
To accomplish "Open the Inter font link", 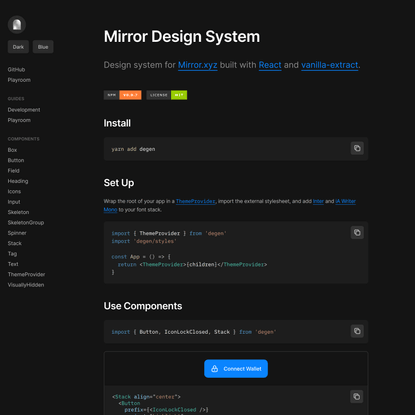I will 318,201.
